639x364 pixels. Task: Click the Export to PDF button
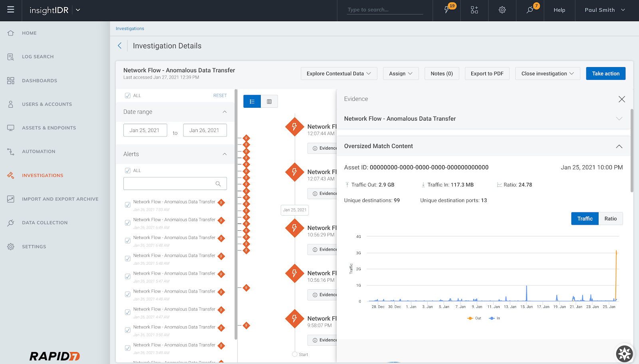pyautogui.click(x=487, y=73)
